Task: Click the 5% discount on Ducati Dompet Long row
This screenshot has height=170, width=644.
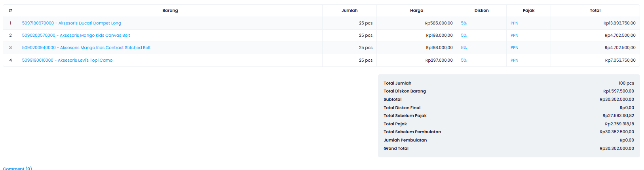Action: point(464,23)
